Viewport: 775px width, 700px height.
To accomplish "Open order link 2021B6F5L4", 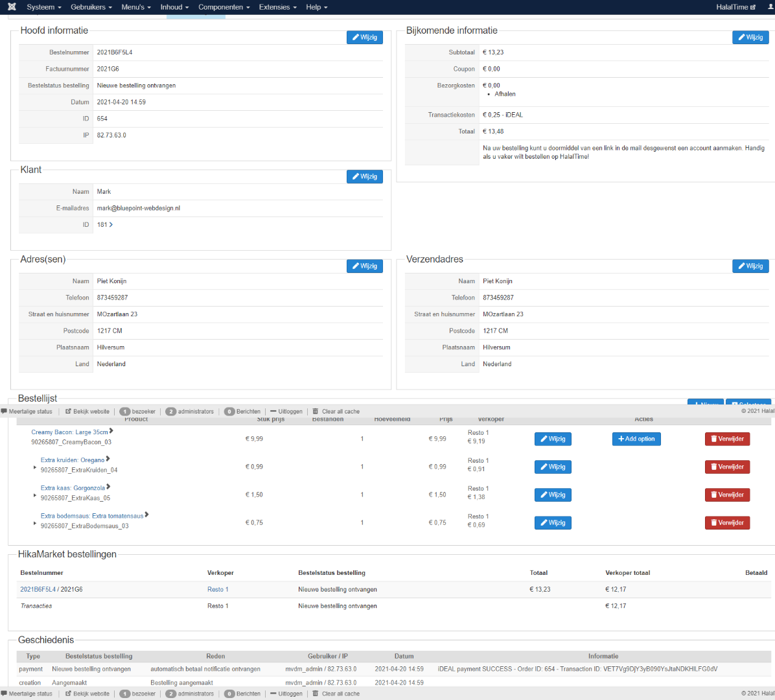I will coord(38,589).
